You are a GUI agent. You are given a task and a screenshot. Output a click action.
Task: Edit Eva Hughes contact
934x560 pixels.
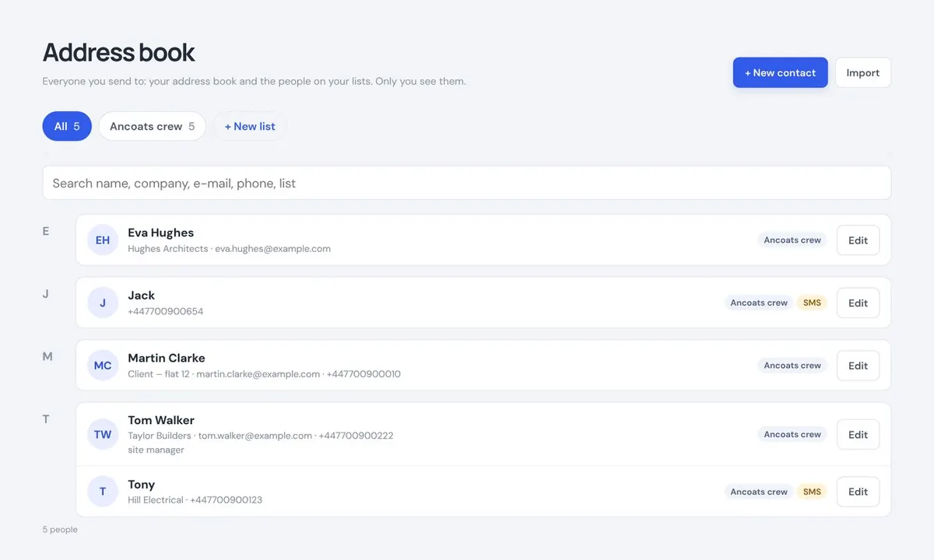(858, 240)
